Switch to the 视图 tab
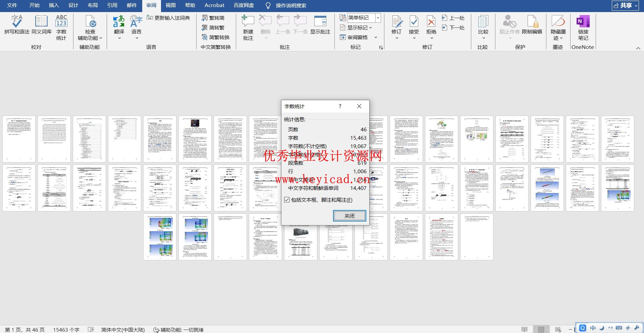644x333 pixels. (x=170, y=5)
